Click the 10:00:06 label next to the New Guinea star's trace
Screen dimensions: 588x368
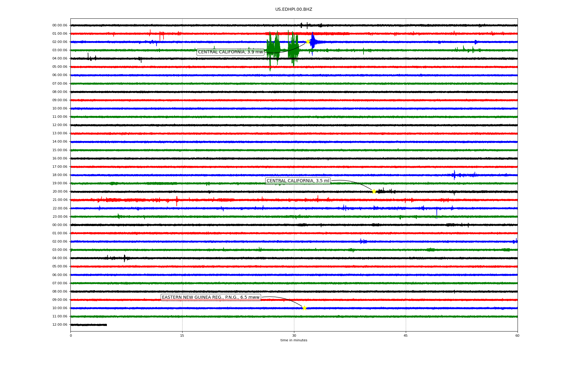coord(60,308)
